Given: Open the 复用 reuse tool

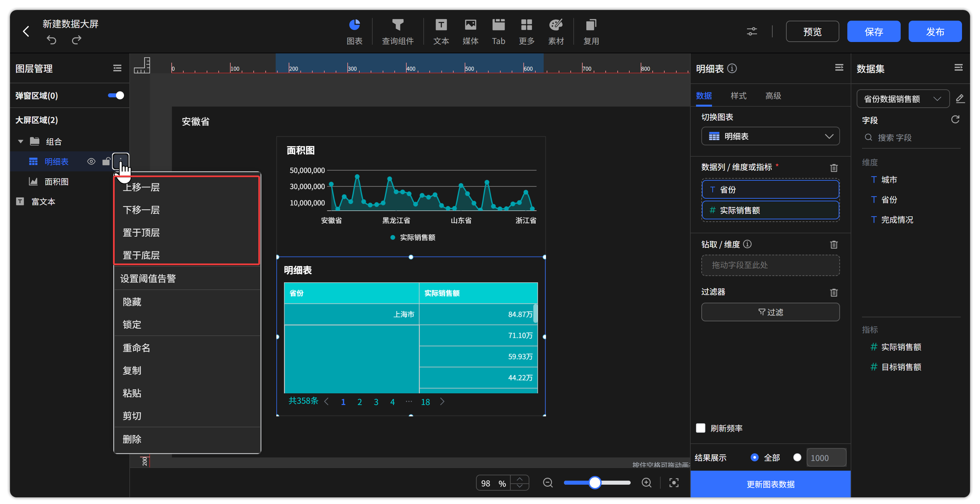Looking at the screenshot, I should [591, 32].
